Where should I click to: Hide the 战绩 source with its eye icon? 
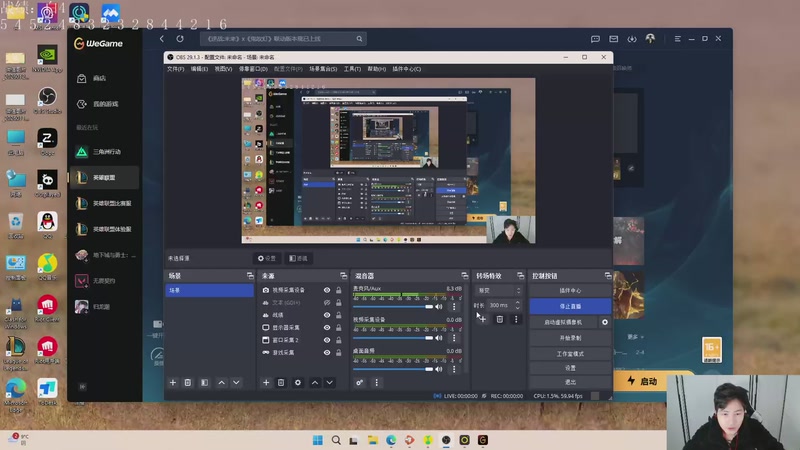[327, 315]
